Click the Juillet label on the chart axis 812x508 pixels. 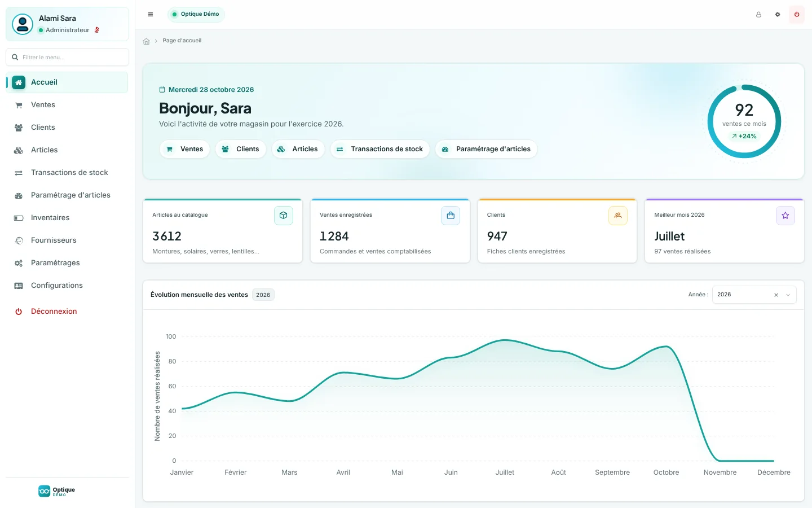[x=505, y=472]
